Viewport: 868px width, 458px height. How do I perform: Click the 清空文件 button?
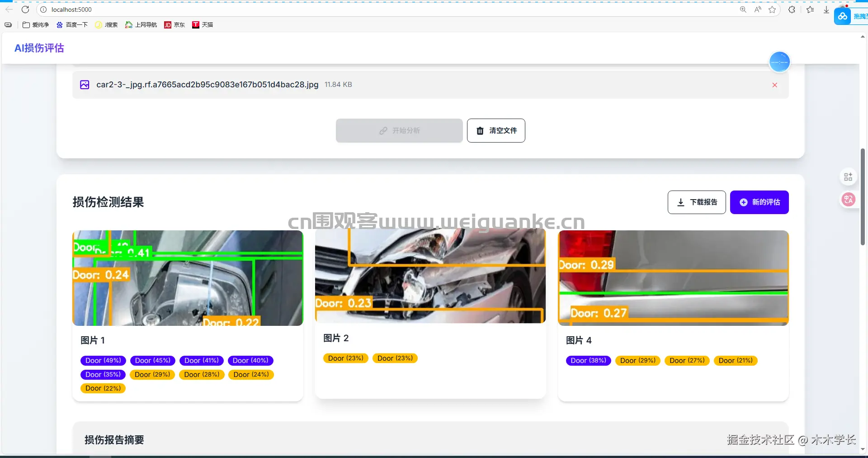pyautogui.click(x=496, y=131)
